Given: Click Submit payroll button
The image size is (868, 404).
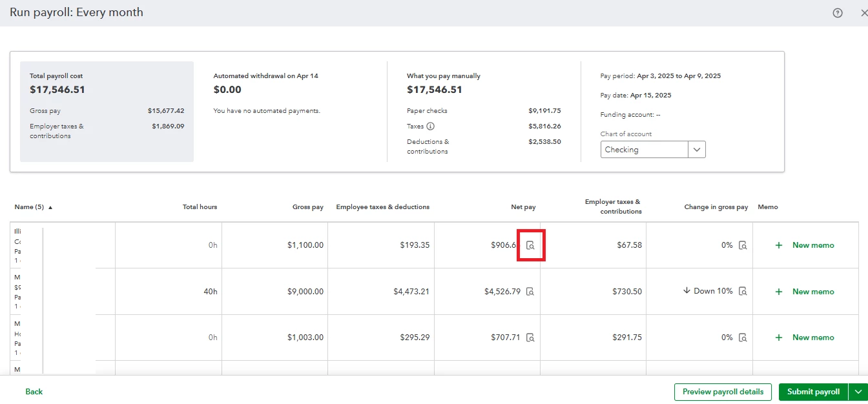Looking at the screenshot, I should click(x=814, y=392).
